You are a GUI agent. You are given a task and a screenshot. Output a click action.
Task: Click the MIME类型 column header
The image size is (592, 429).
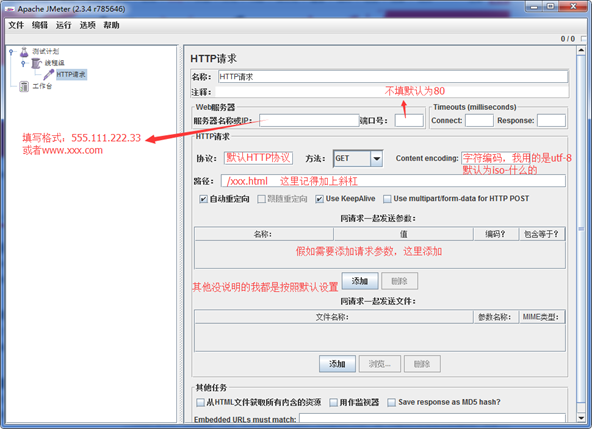(542, 317)
